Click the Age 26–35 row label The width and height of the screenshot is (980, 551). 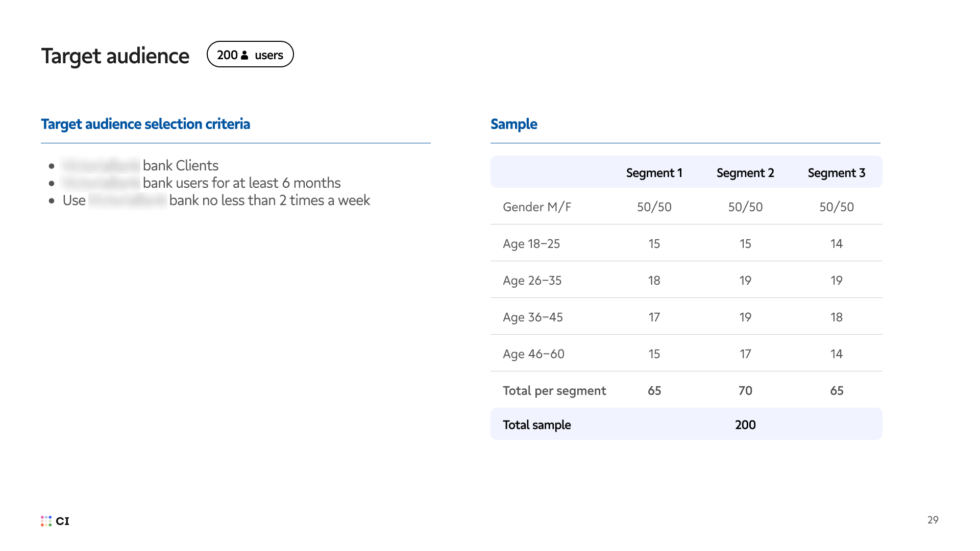pyautogui.click(x=532, y=280)
